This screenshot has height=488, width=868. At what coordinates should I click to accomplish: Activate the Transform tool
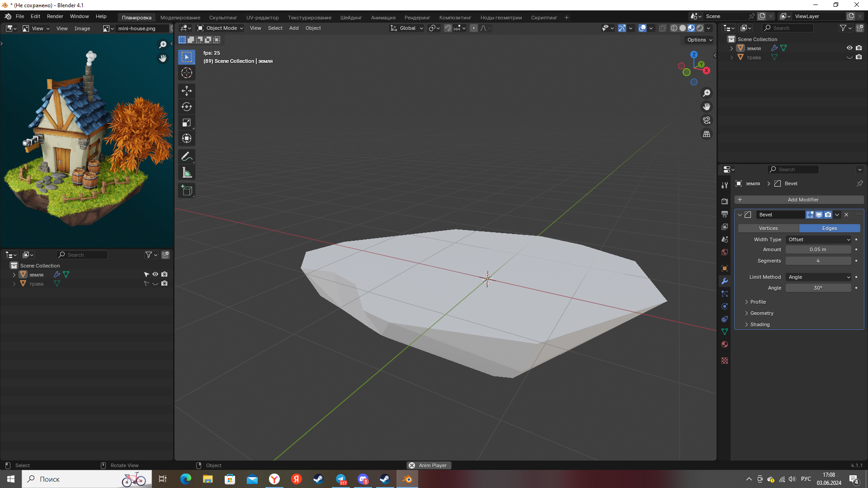[187, 138]
